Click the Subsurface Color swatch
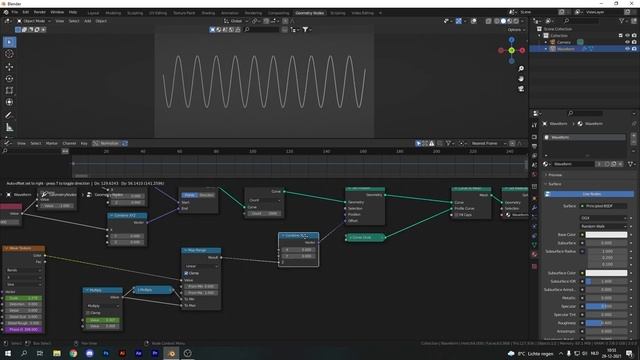 [x=606, y=273]
